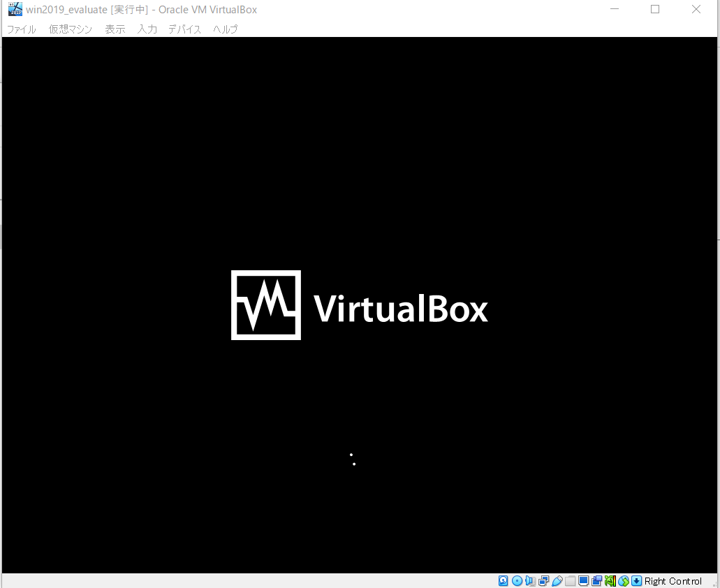Click the audio speaker status icon
Viewport: 720px width, 588px height.
530,580
